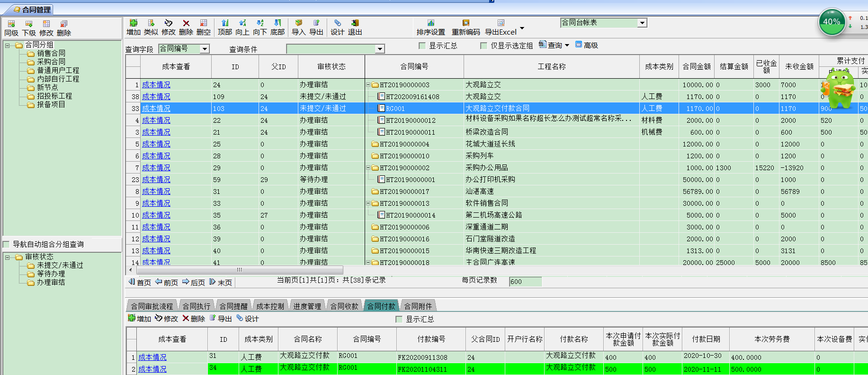Switch to 合同提醒 tab

[233, 306]
